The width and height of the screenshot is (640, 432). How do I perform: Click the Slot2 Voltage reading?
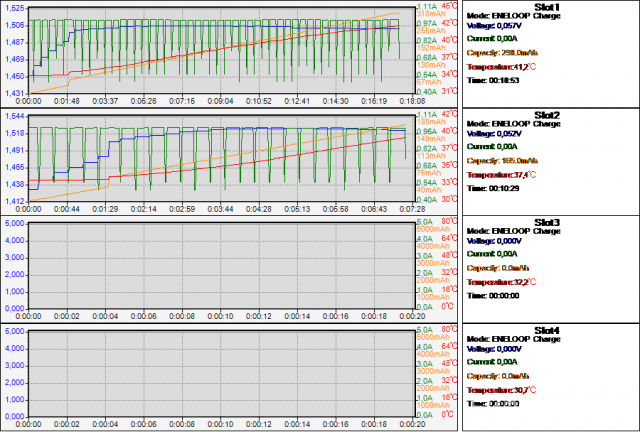point(494,134)
